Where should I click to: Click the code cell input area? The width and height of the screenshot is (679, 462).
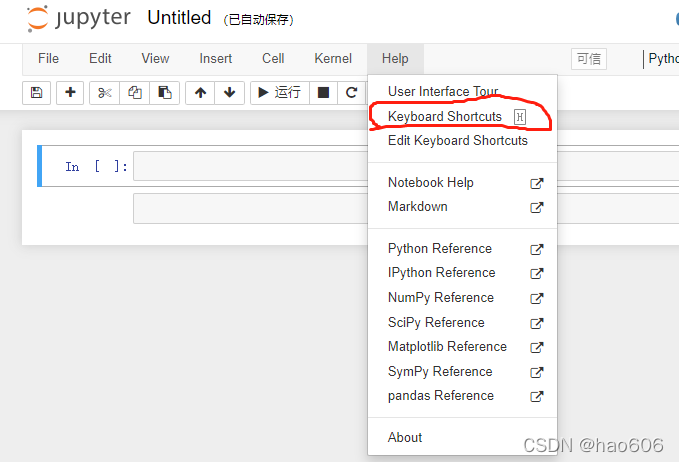pos(250,166)
